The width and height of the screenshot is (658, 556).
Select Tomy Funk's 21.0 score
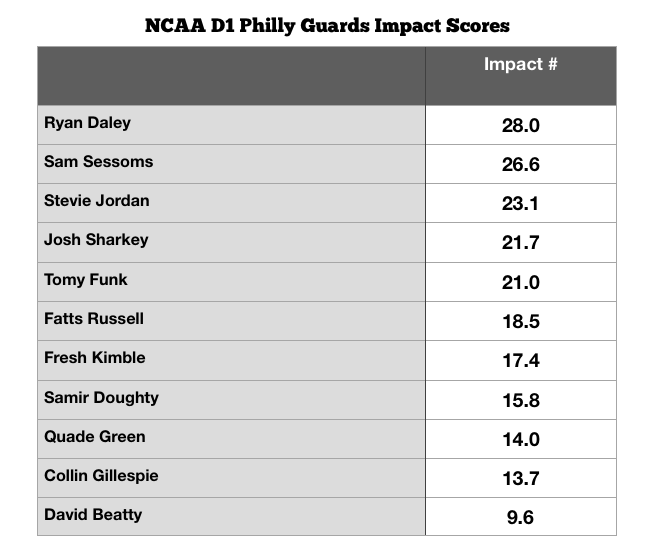[x=520, y=283]
